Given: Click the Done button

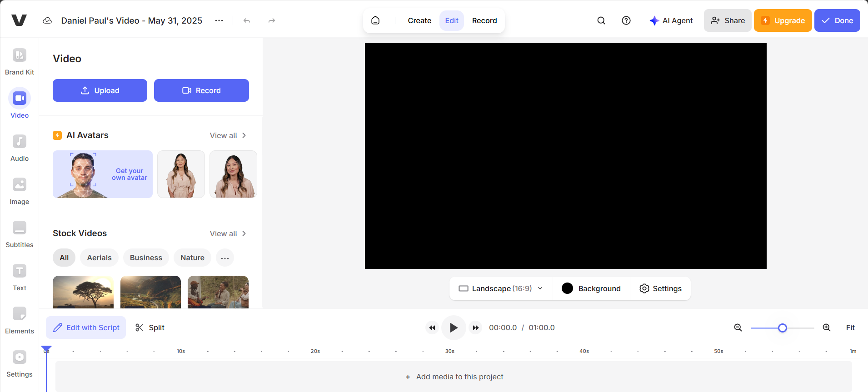Looking at the screenshot, I should coord(837,20).
